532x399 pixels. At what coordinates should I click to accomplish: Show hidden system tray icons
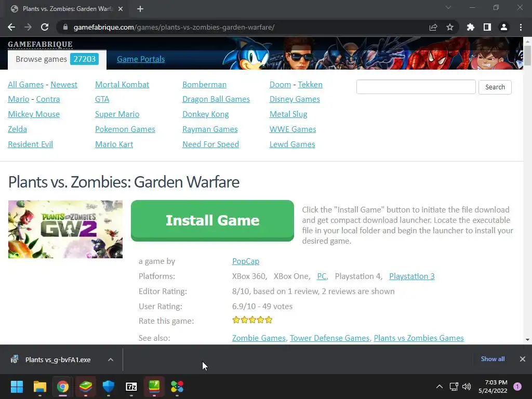440,387
